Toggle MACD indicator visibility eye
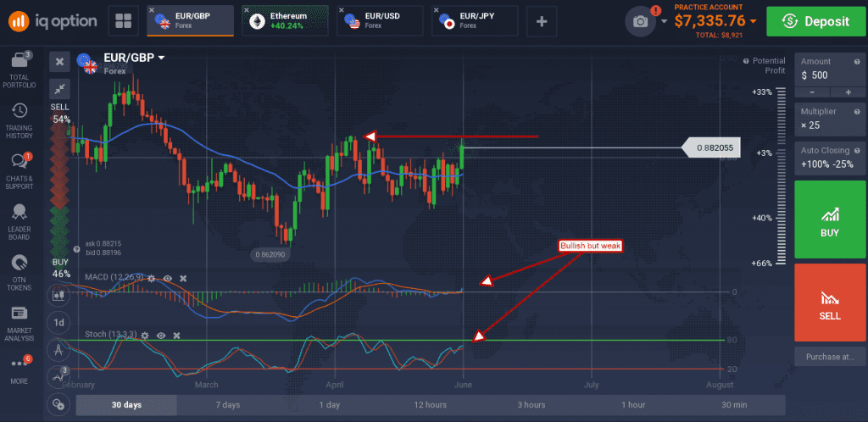The image size is (868, 422). point(167,278)
